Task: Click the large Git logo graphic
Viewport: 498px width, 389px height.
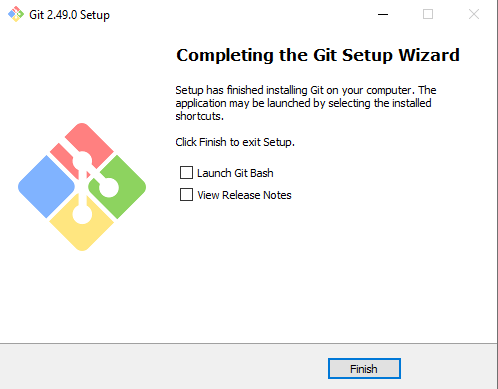Action: [82, 187]
